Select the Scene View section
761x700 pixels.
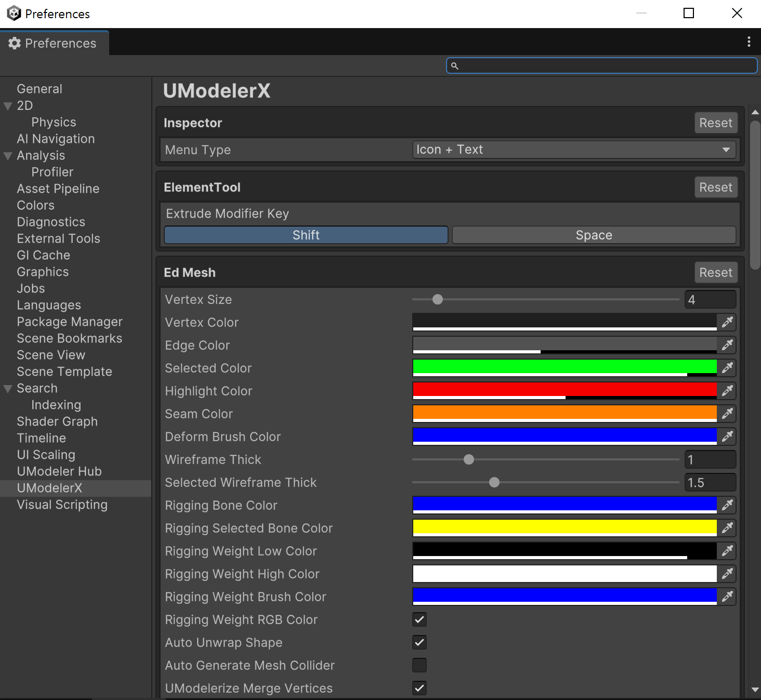[x=51, y=355]
